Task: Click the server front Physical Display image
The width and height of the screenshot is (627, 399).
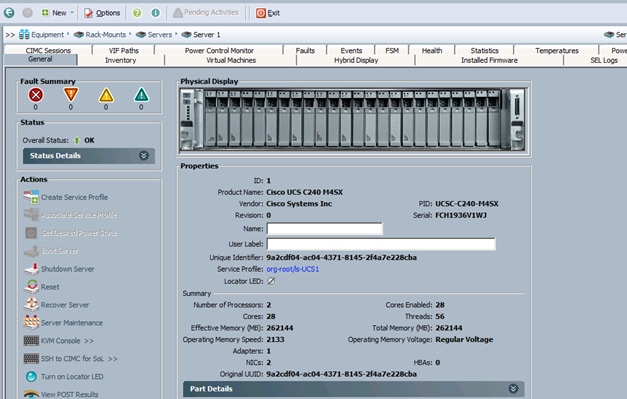Action: coord(352,120)
